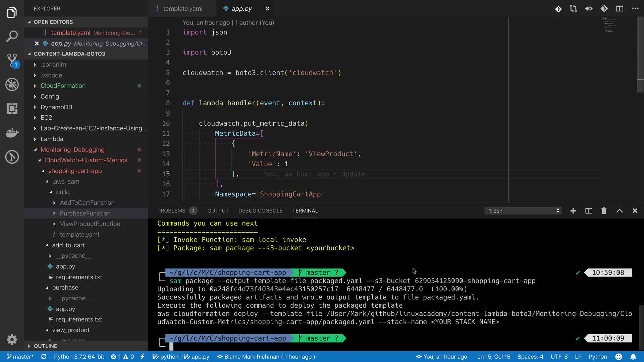
Task: Switch to the DEBUG CONSOLE panel tab
Action: point(260,211)
